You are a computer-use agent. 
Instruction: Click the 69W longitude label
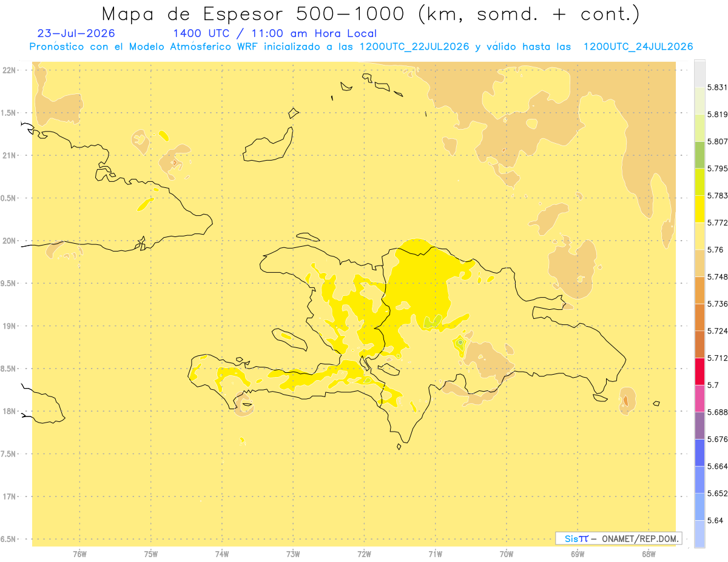[x=578, y=554]
